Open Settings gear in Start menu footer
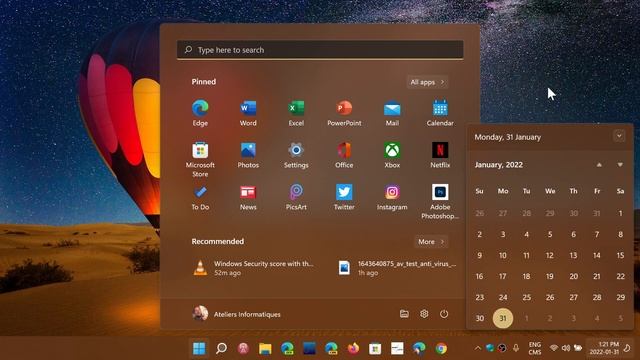The width and height of the screenshot is (640, 360). point(424,313)
